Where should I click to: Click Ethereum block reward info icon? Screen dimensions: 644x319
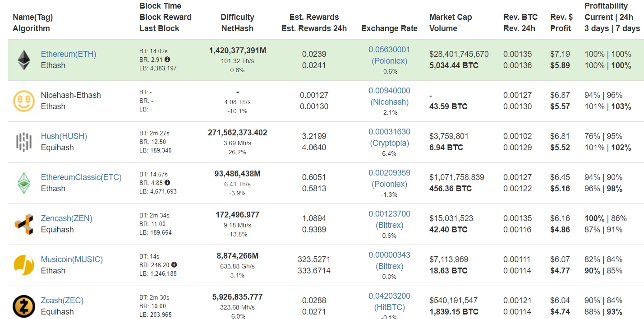pyautogui.click(x=167, y=60)
